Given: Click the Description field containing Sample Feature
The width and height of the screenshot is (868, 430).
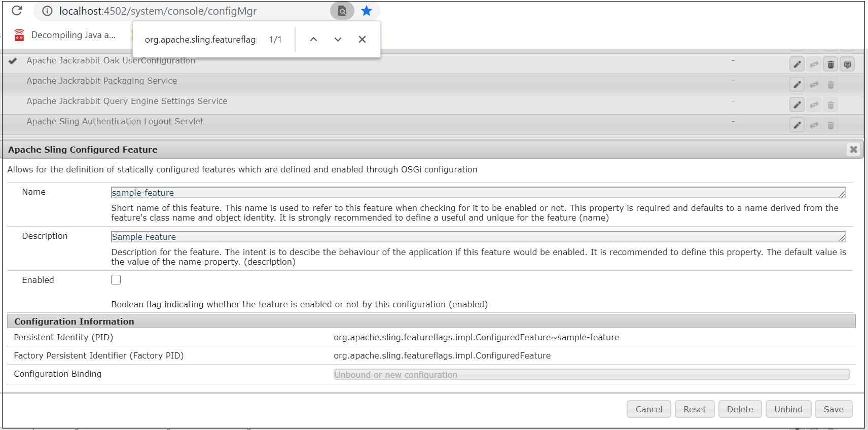Looking at the screenshot, I should coord(478,237).
